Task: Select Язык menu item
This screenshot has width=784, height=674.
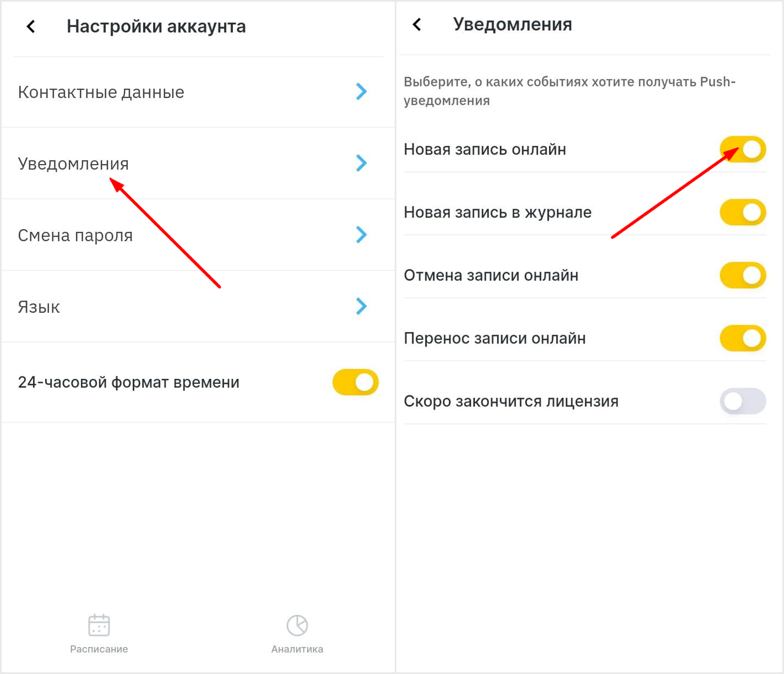Action: (198, 307)
